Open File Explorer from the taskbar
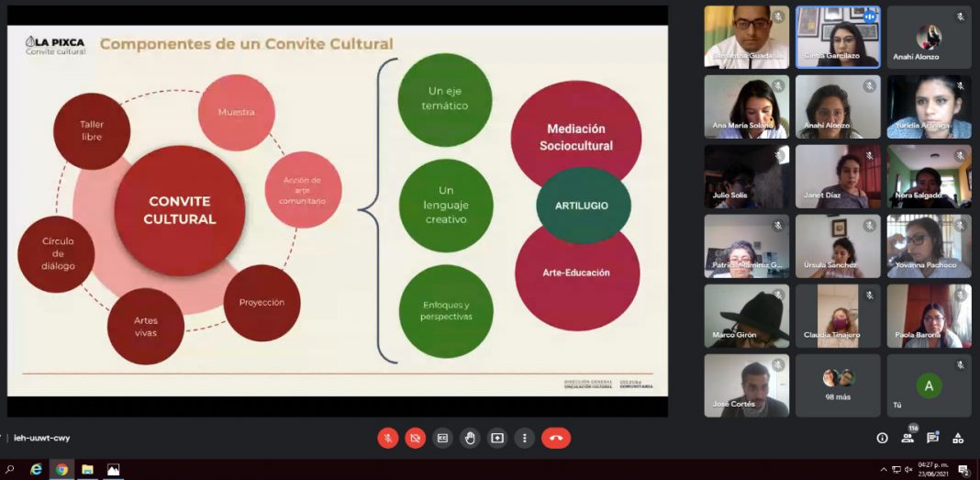Image resolution: width=980 pixels, height=480 pixels. coord(87,469)
